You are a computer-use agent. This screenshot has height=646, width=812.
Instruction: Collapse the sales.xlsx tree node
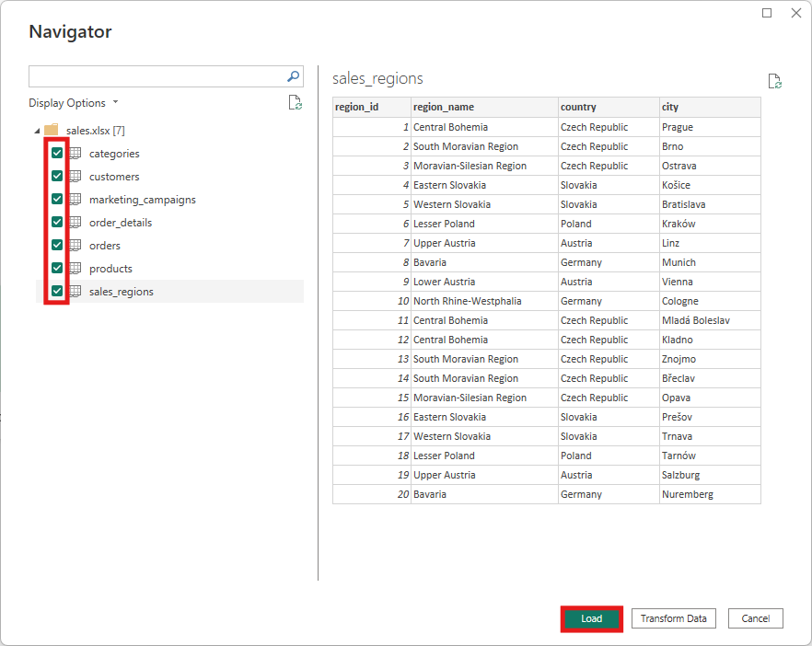pos(37,131)
